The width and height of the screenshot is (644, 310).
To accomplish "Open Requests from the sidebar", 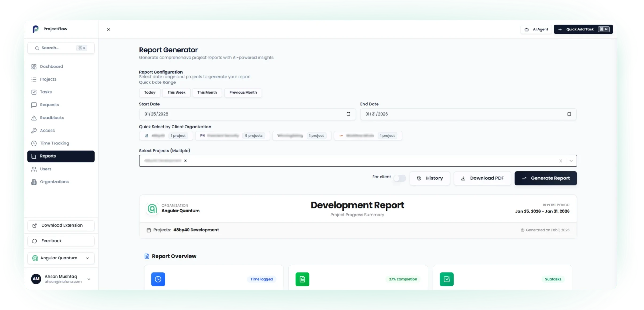I will tap(49, 105).
